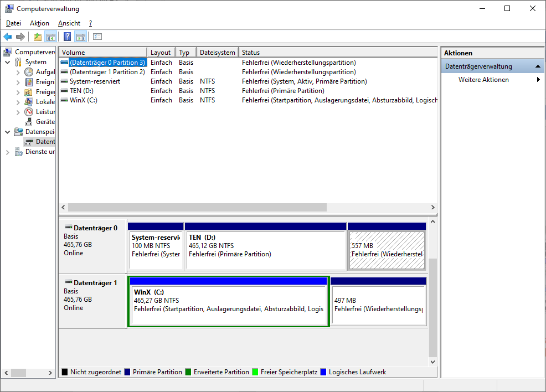Click the Dienste und Anwendungen icon
Screen dimensions: 546x392
18,152
